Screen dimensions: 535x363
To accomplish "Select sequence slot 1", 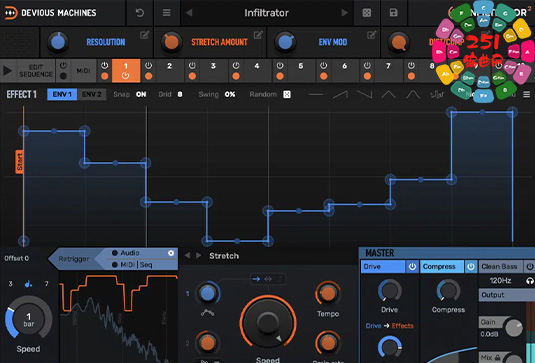I will pyautogui.click(x=126, y=71).
